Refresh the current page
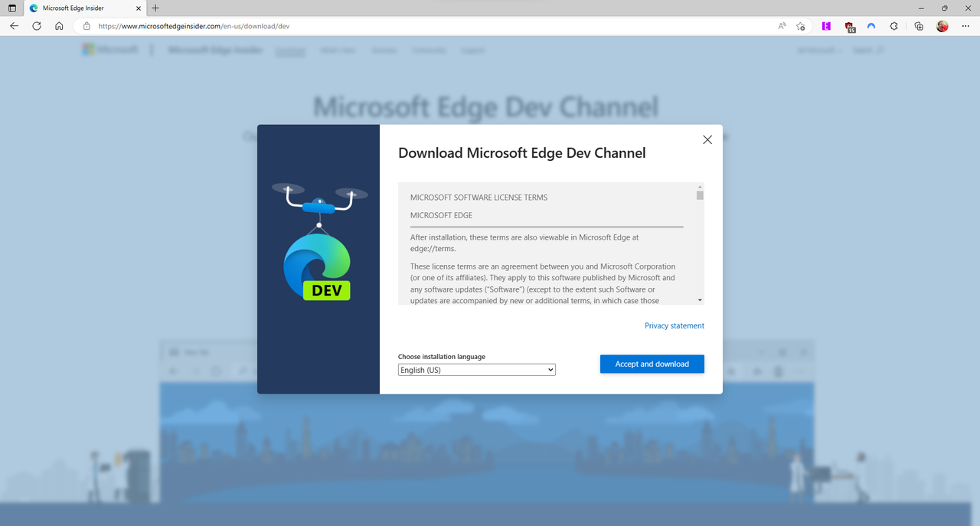980x526 pixels. tap(37, 26)
